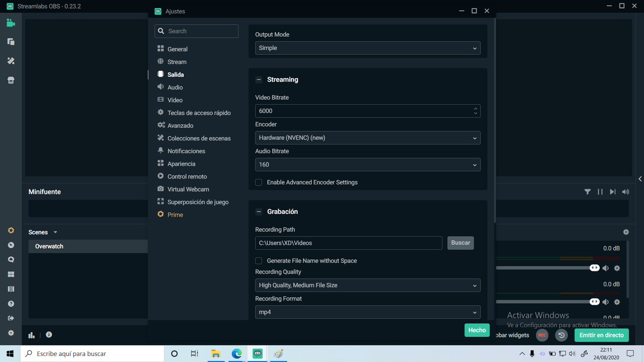Pause the Minifuente event queue
This screenshot has height=362, width=644.
pos(600,192)
